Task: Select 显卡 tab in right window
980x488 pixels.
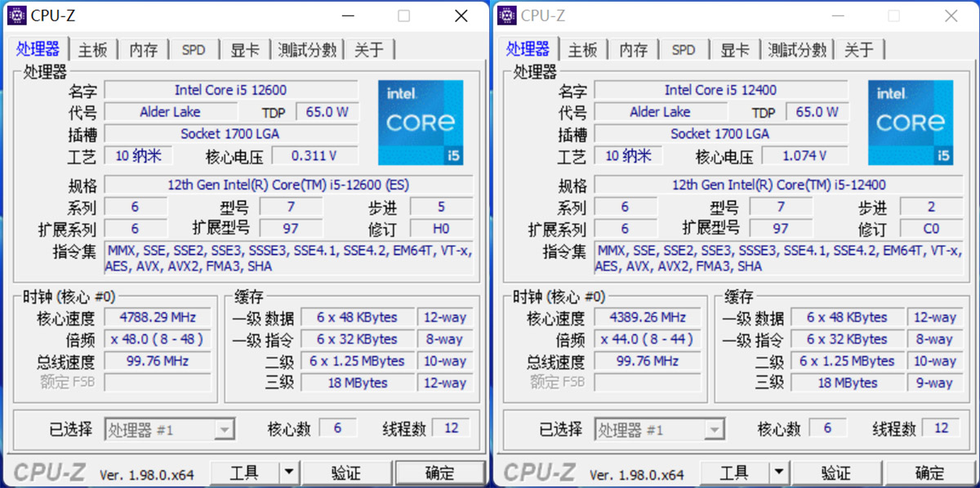Action: [x=734, y=50]
